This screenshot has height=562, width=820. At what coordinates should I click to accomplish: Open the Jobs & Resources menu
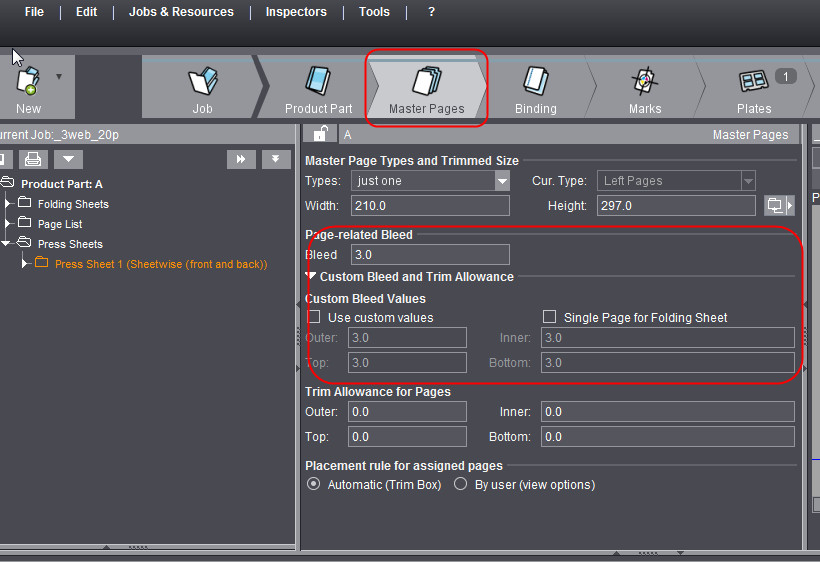click(x=181, y=12)
